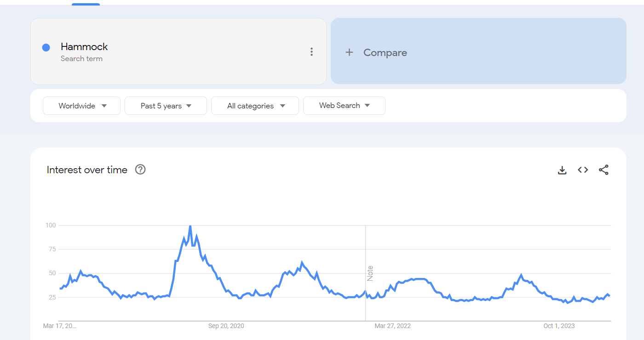Click the Oct 1, 2023 axis label
The height and width of the screenshot is (340, 644).
[559, 326]
